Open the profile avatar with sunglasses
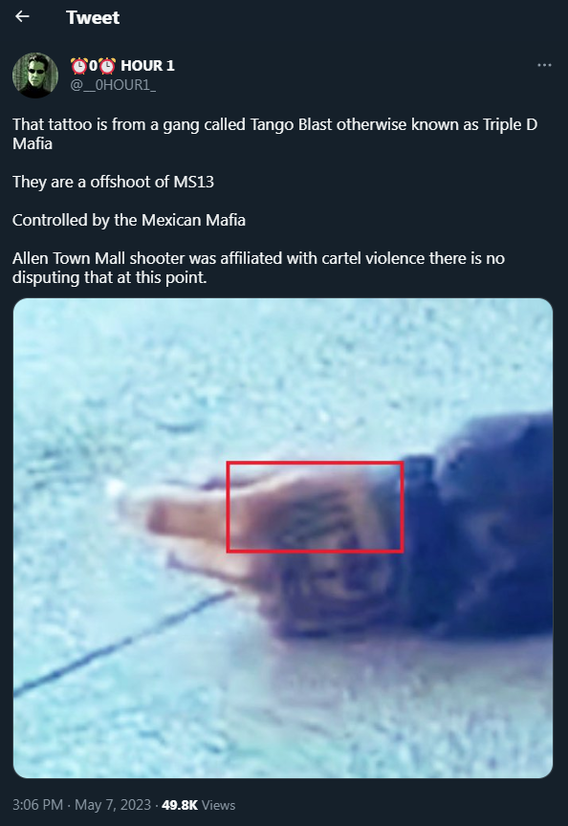 35,75
